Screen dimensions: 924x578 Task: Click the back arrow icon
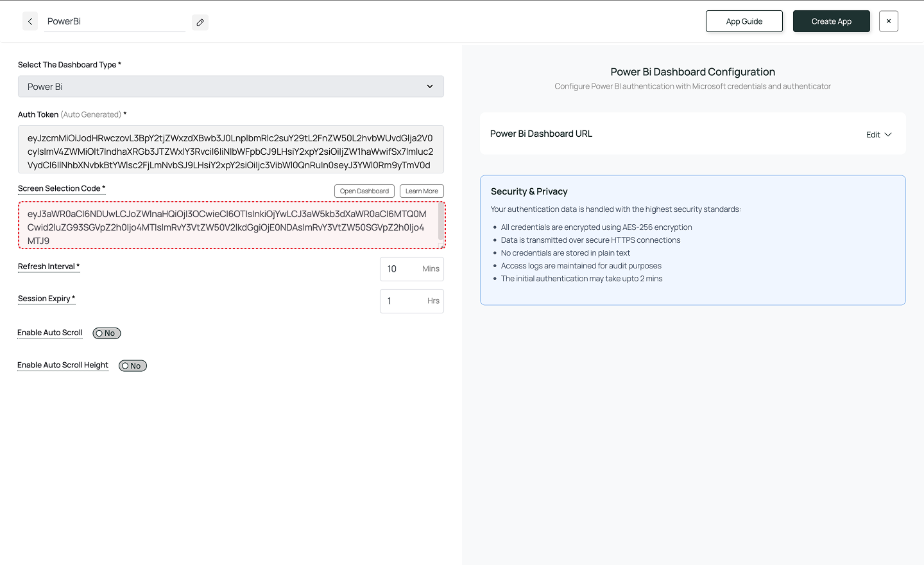pyautogui.click(x=30, y=21)
